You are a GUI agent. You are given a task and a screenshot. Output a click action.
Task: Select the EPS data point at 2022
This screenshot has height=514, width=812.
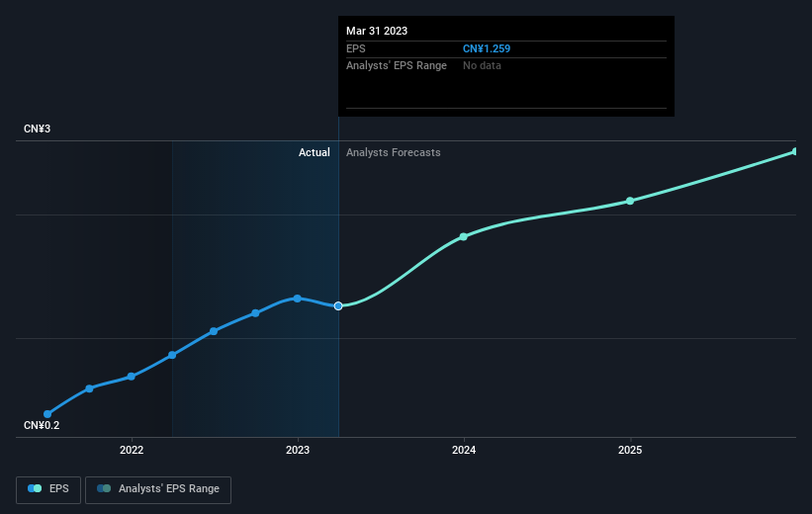[131, 377]
